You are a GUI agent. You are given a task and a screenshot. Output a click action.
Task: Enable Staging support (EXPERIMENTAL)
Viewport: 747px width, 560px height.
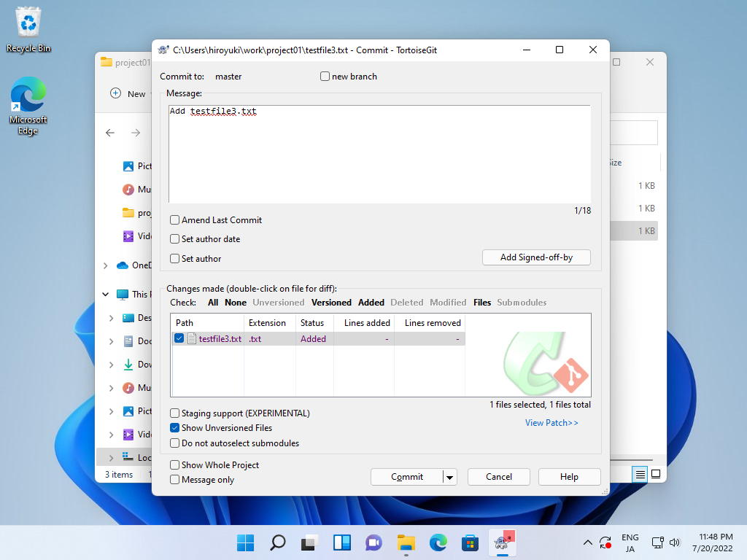[174, 413]
